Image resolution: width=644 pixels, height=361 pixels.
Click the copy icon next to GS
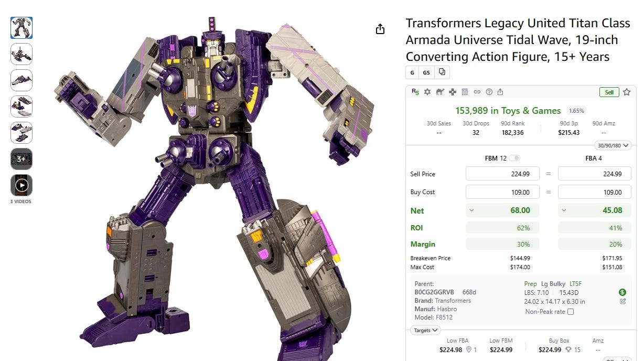(x=442, y=72)
